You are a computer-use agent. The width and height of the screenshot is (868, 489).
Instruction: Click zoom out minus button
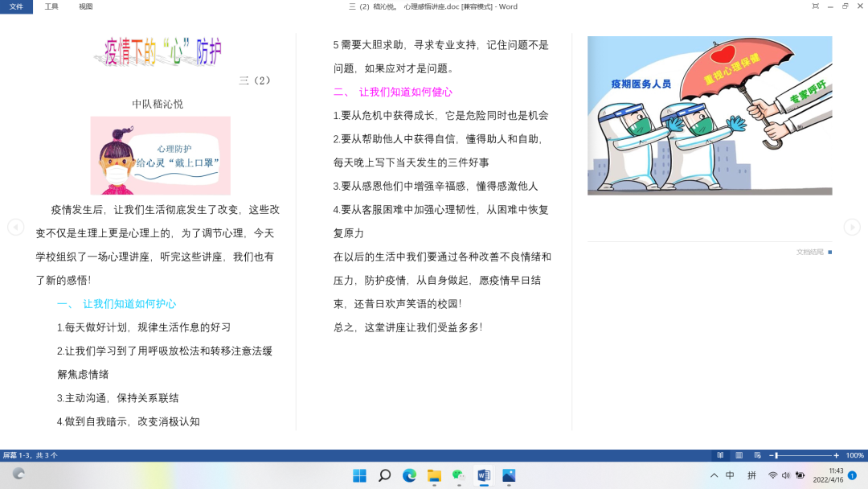click(771, 455)
